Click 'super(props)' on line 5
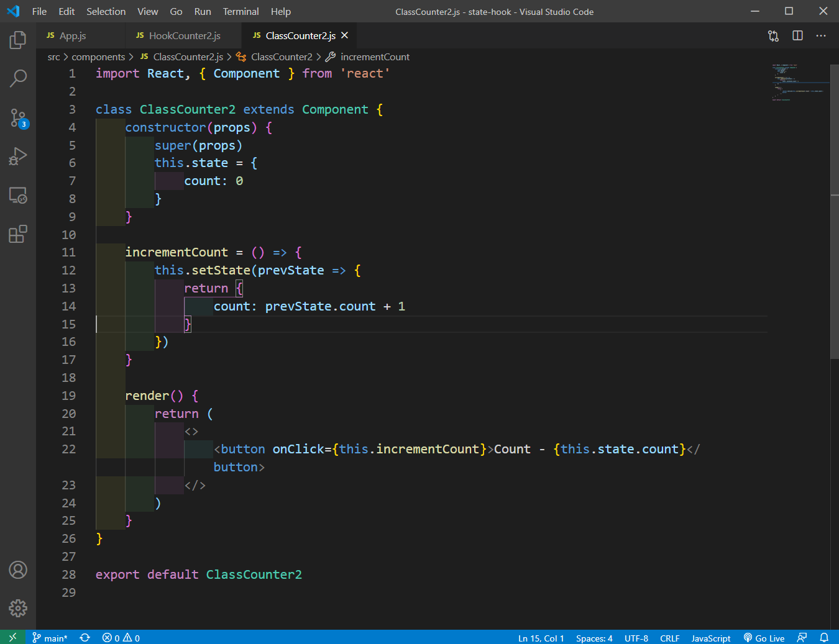 point(198,145)
